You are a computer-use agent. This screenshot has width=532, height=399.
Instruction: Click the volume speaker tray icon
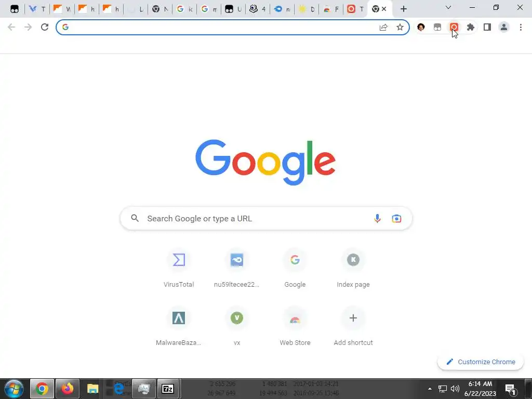point(455,389)
